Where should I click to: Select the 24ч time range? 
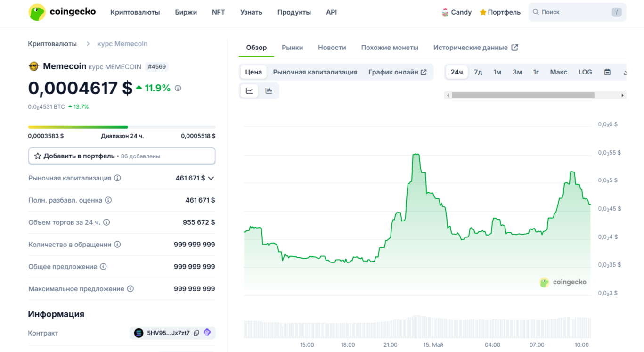point(457,72)
